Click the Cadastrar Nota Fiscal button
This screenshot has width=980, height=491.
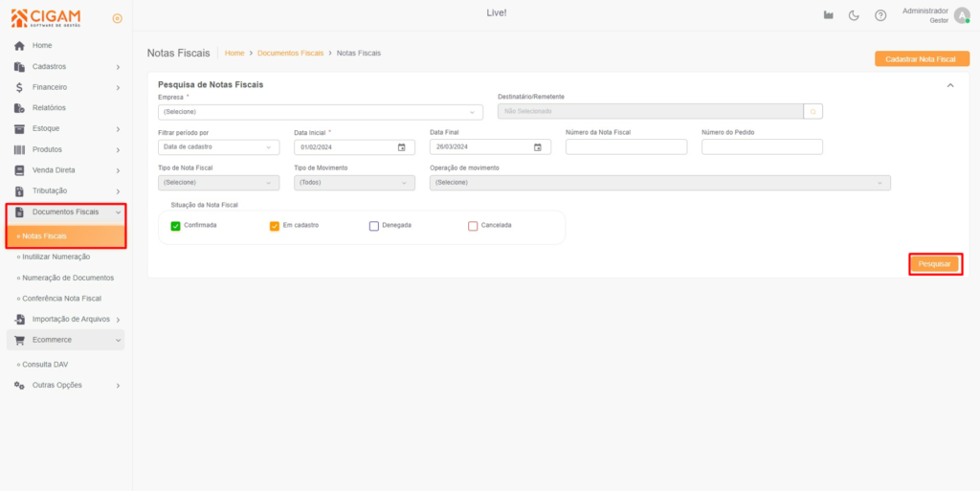[922, 58]
